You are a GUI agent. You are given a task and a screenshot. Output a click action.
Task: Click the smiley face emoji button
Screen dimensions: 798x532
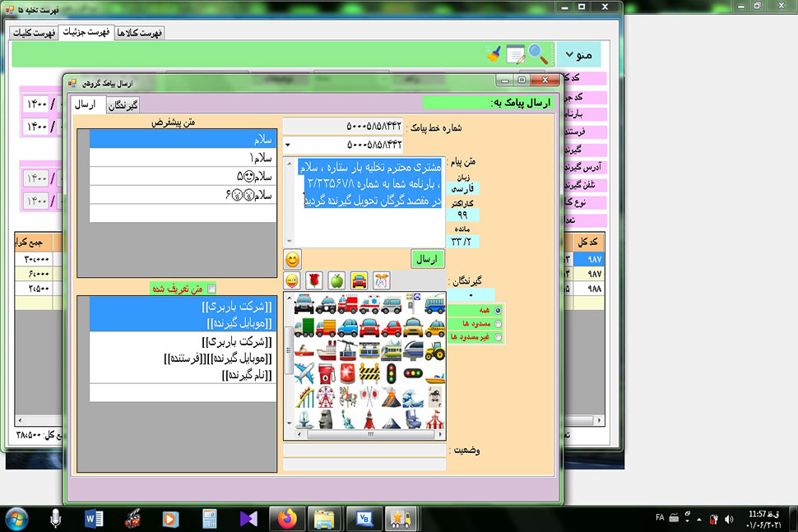(x=292, y=259)
